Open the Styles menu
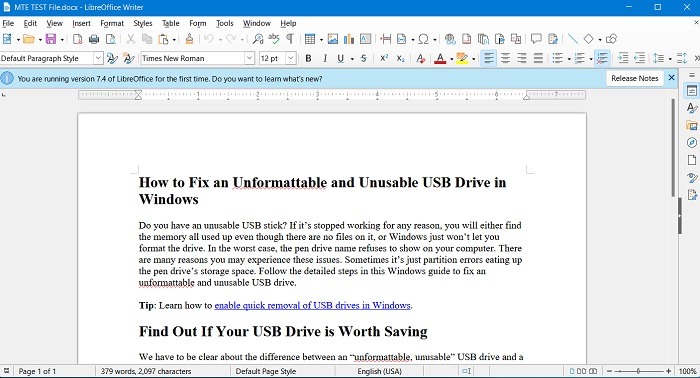Image resolution: width=700 pixels, height=378 pixels. point(142,23)
